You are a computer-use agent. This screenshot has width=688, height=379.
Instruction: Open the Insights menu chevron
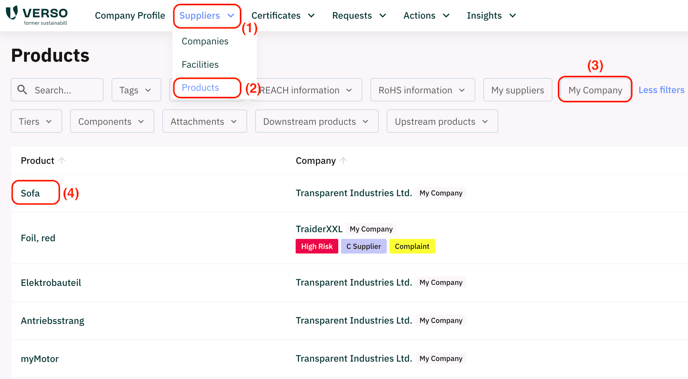pyautogui.click(x=512, y=16)
